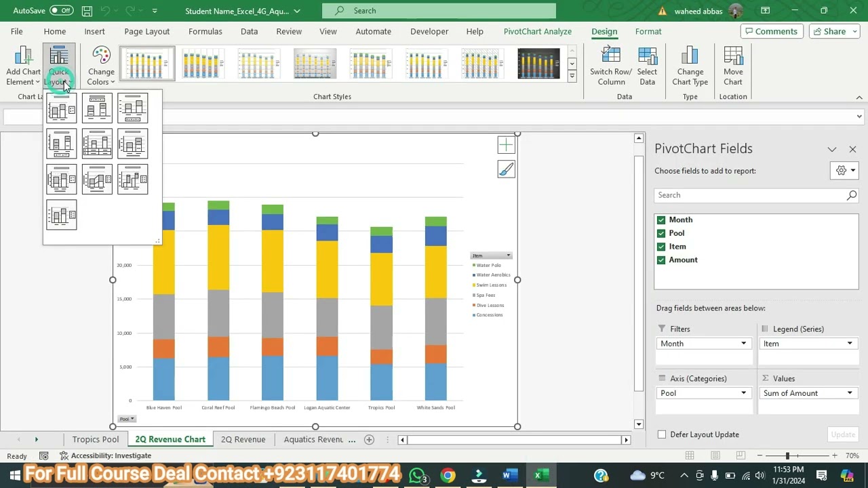This screenshot has width=868, height=488.
Task: Open Select Data dialog
Action: click(x=647, y=66)
